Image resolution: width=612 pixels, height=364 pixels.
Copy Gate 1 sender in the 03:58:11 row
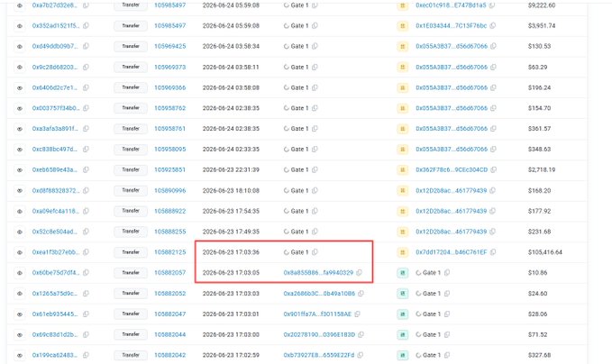point(315,67)
